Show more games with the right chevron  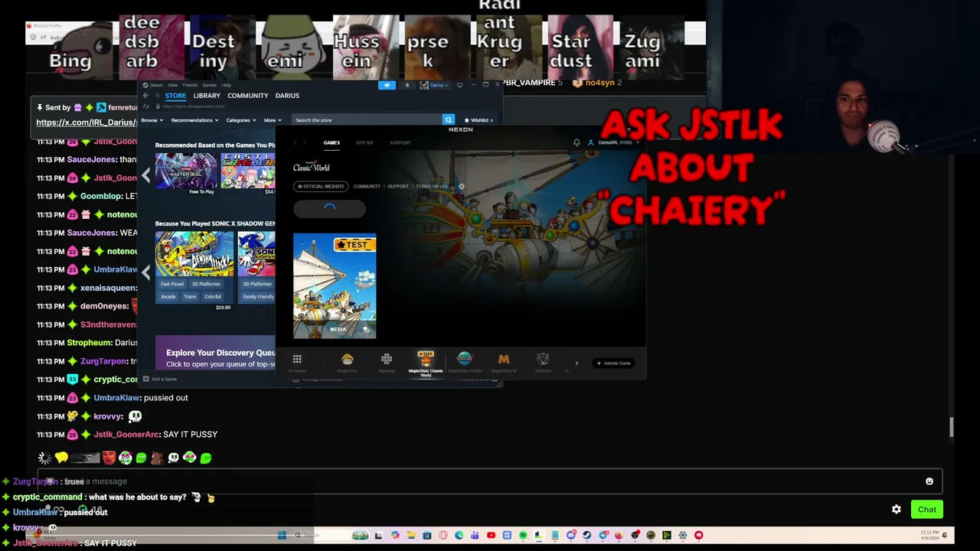[577, 363]
